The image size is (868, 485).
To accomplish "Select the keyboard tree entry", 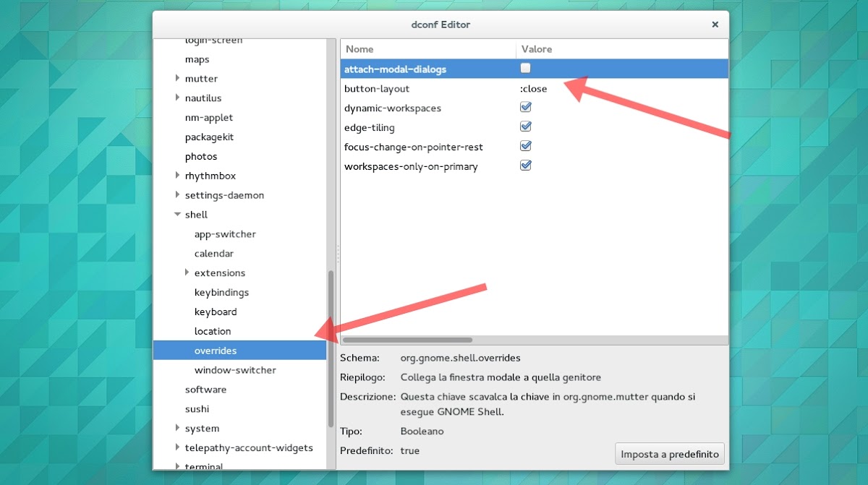I will point(216,312).
